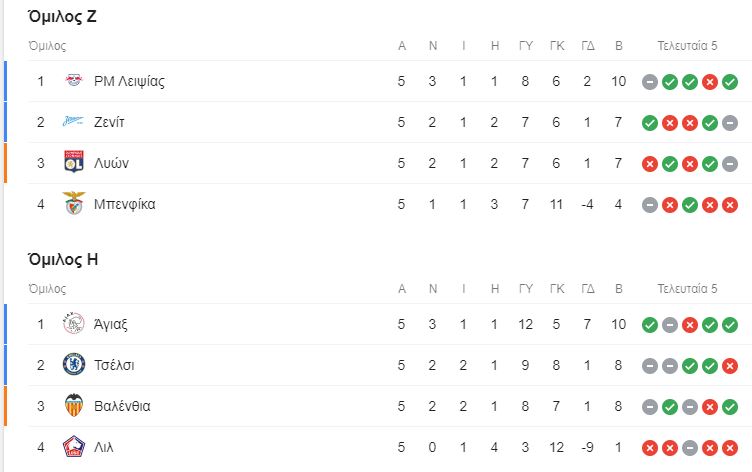The height and width of the screenshot is (472, 752).
Task: Click Leipzig's first gray draw result icon
Action: 650,82
